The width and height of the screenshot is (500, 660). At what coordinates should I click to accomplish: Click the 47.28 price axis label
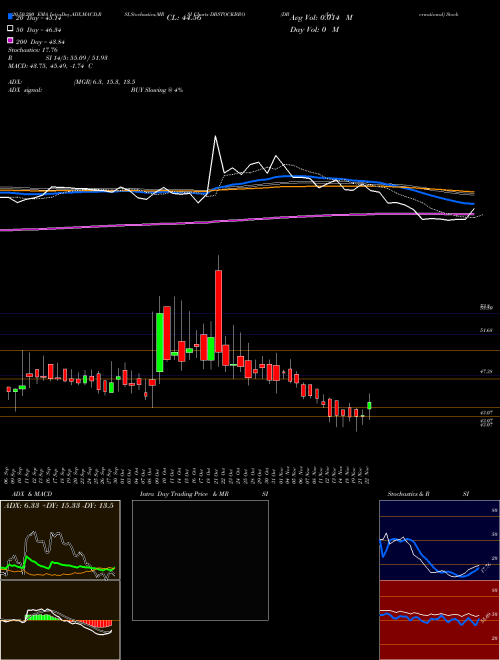pyautogui.click(x=486, y=372)
